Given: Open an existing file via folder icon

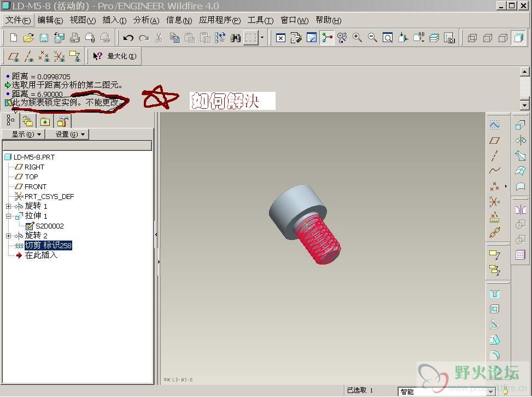Looking at the screenshot, I should 28,37.
